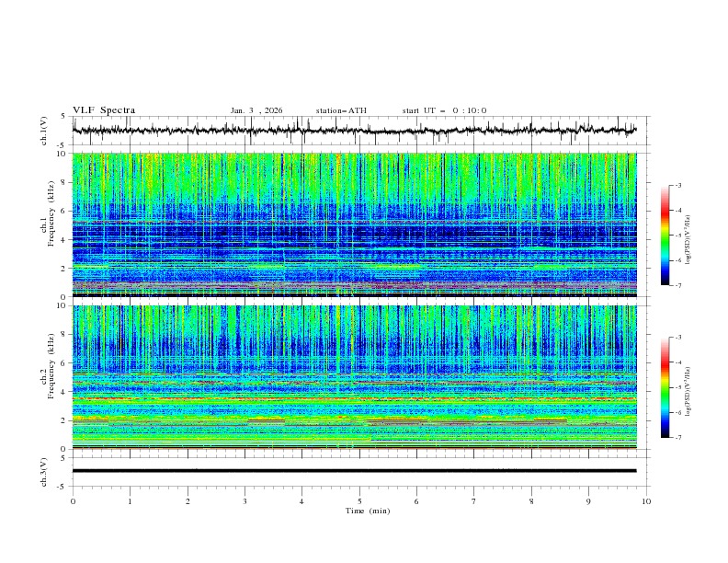Click the ch.1 Frequency (kHz) axis label

[48, 212]
